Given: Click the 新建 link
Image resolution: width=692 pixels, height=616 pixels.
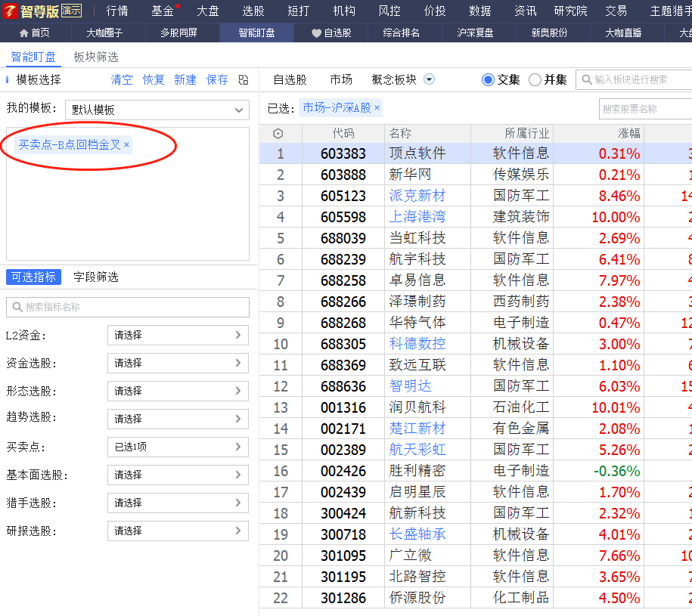Looking at the screenshot, I should [x=185, y=80].
